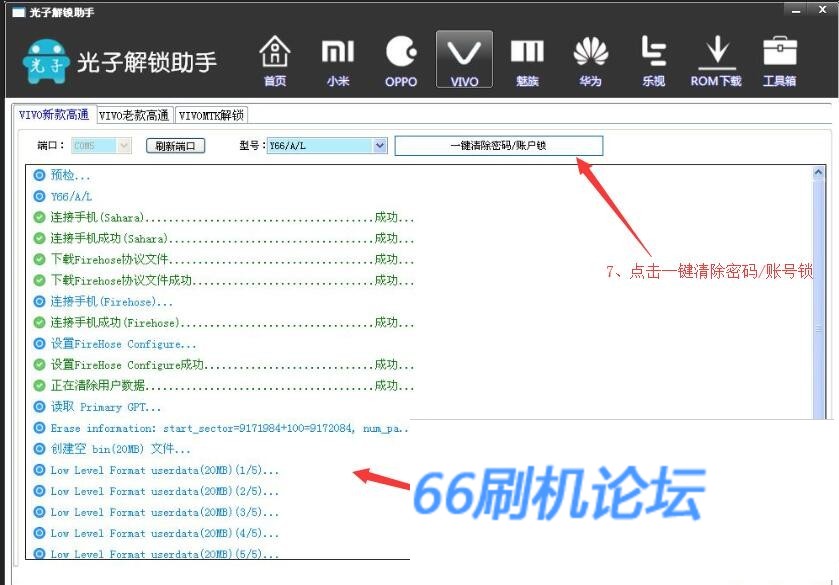The image size is (839, 585).
Task: Minimize the 光子解锁助手 window
Action: click(795, 10)
